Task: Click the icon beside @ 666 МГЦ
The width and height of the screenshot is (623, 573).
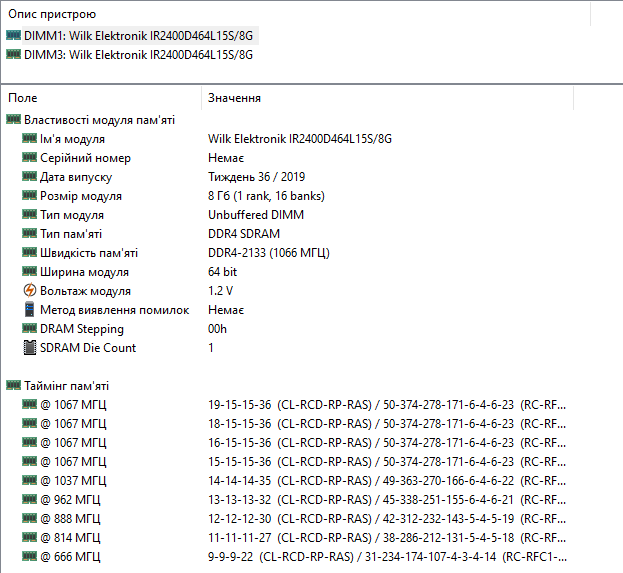Action: 29,556
